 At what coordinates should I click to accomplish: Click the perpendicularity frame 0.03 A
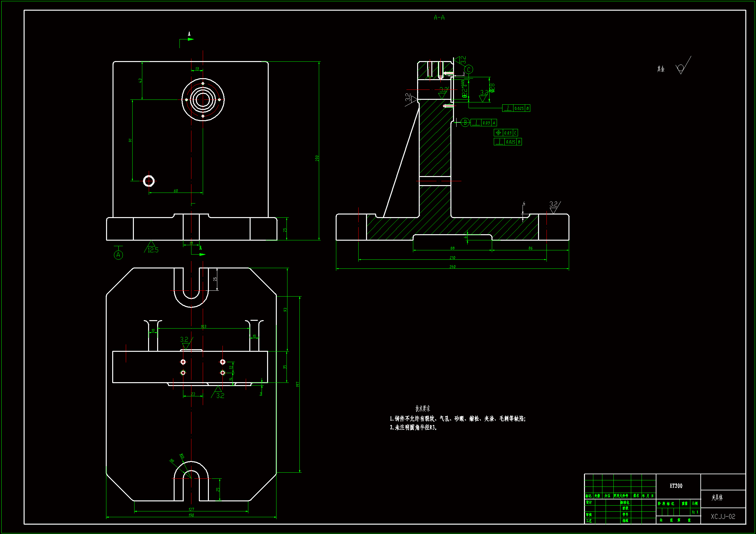(483, 123)
